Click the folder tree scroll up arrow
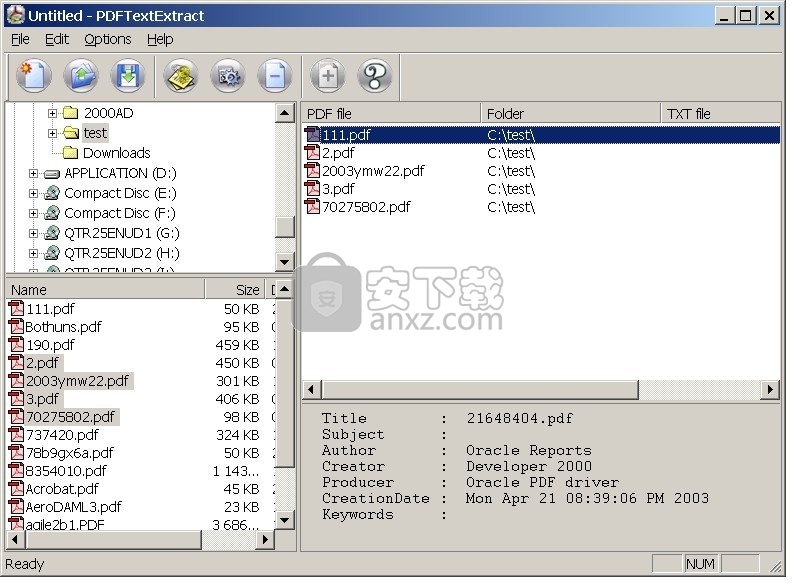Image resolution: width=798 pixels, height=588 pixels. [284, 113]
